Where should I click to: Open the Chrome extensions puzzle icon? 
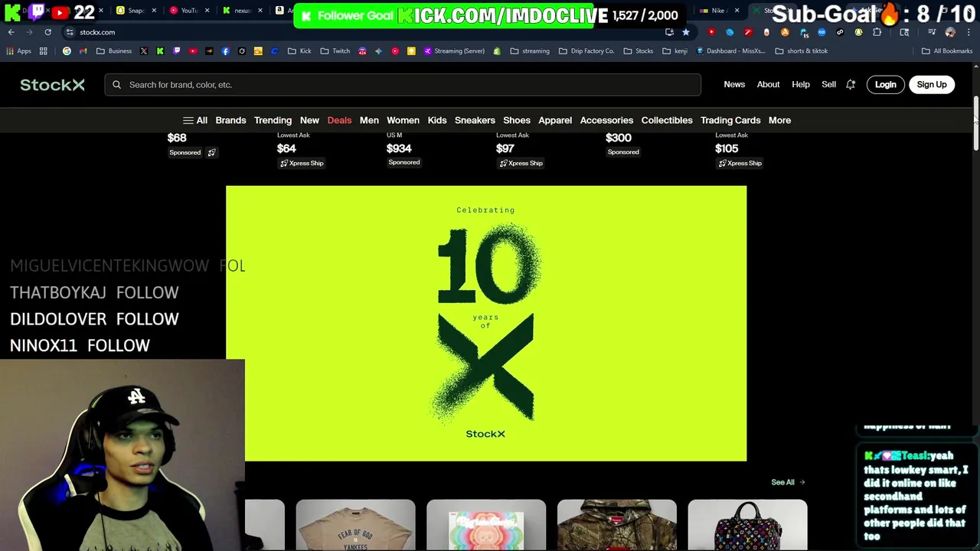[x=877, y=32]
